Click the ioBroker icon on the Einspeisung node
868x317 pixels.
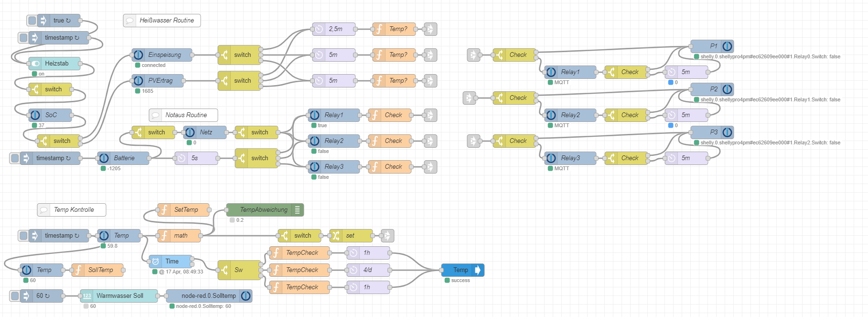coord(138,55)
